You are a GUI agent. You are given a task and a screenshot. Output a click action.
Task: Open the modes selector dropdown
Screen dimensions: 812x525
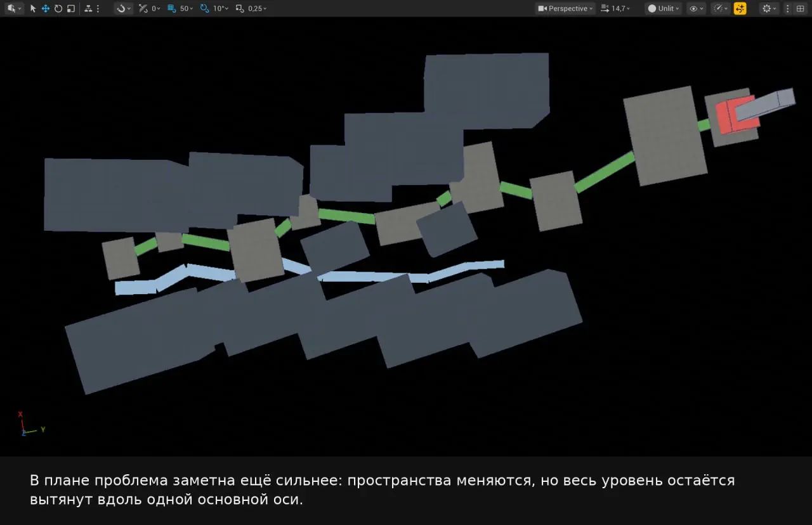[x=14, y=8]
